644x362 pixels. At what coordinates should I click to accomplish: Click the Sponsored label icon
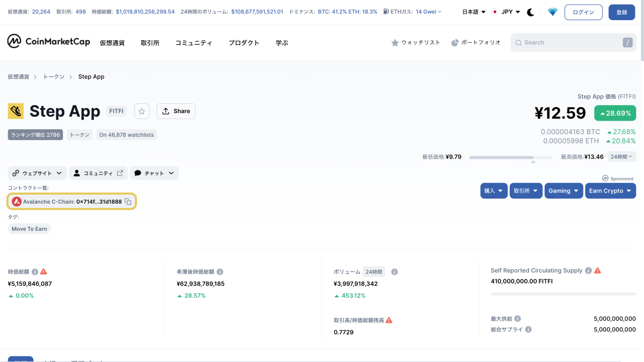point(605,178)
